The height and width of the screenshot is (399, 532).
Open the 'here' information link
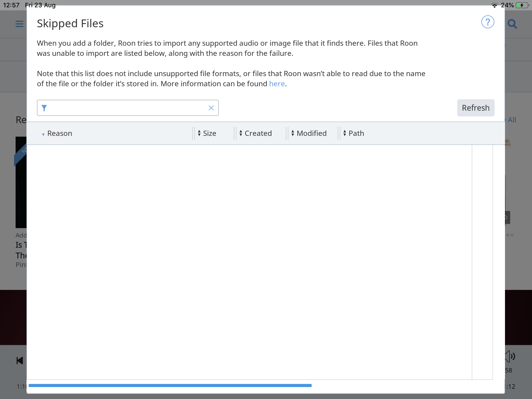(x=277, y=84)
